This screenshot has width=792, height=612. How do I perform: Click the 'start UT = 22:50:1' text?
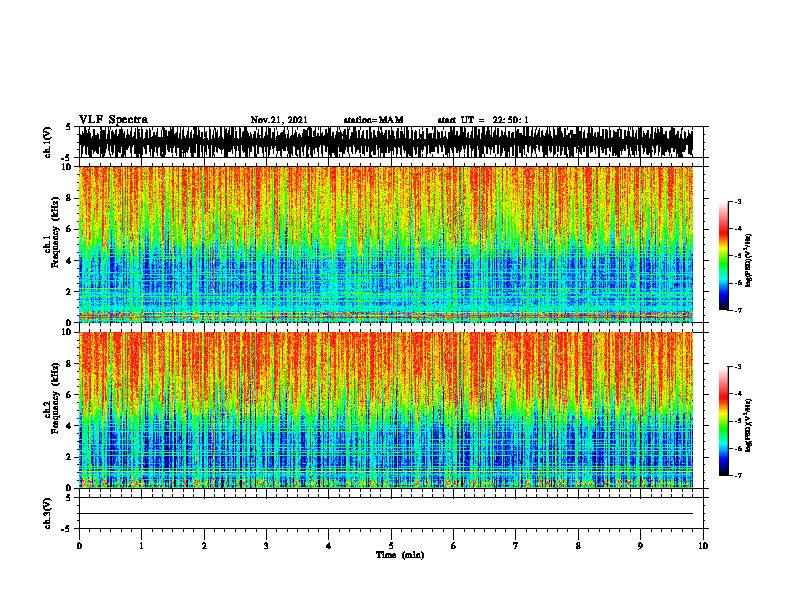[x=483, y=120]
